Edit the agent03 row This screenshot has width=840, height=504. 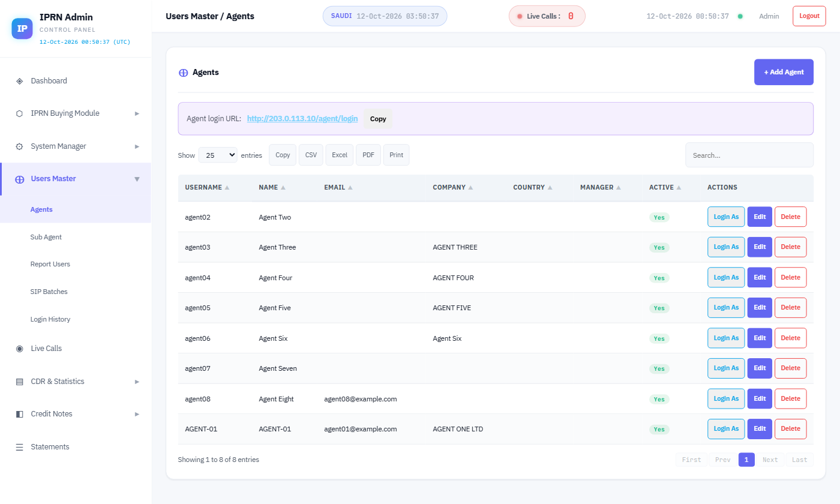click(760, 247)
